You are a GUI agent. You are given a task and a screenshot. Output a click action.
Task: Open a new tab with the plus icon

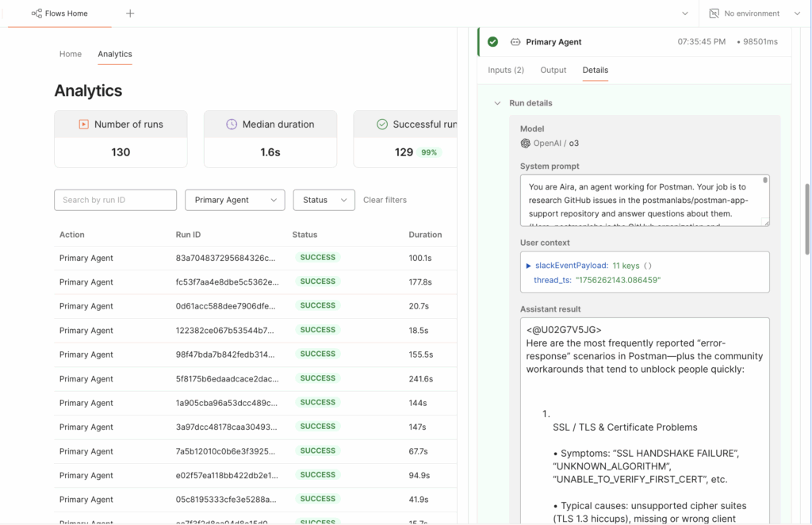click(x=130, y=13)
